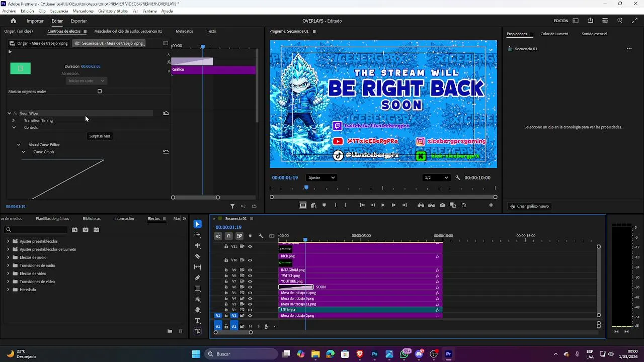The height and width of the screenshot is (362, 644).
Task: Expand Transiciones de audio folder
Action: (8, 265)
